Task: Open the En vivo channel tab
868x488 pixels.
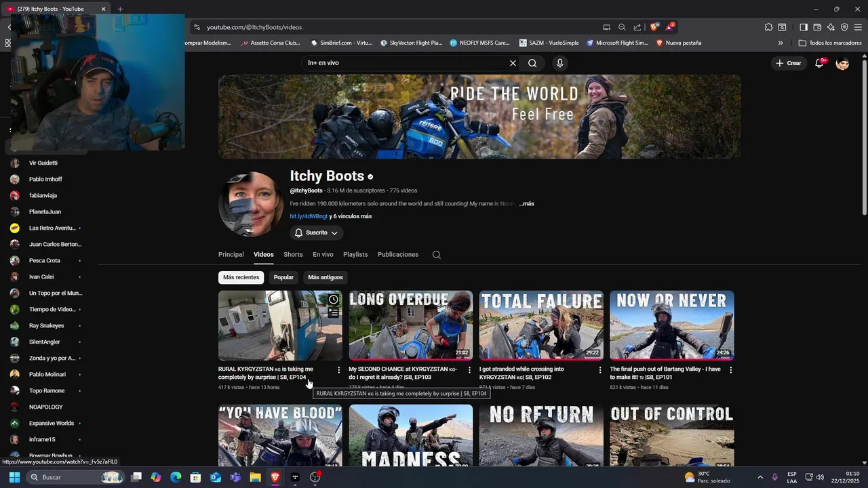Action: [323, 254]
